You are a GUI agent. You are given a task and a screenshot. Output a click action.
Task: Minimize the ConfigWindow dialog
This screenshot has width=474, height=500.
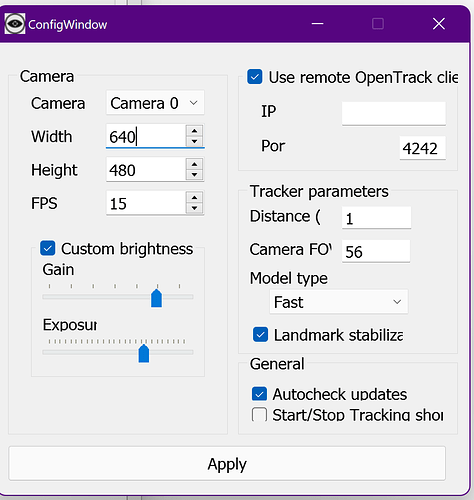pyautogui.click(x=317, y=24)
